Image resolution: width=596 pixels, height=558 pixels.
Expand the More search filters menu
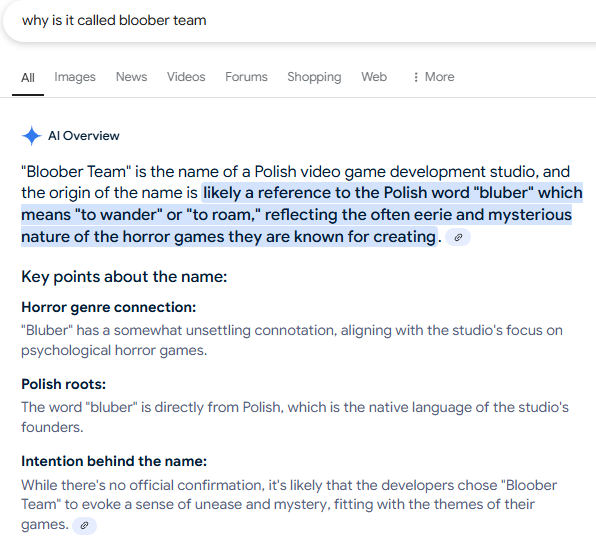[x=434, y=77]
